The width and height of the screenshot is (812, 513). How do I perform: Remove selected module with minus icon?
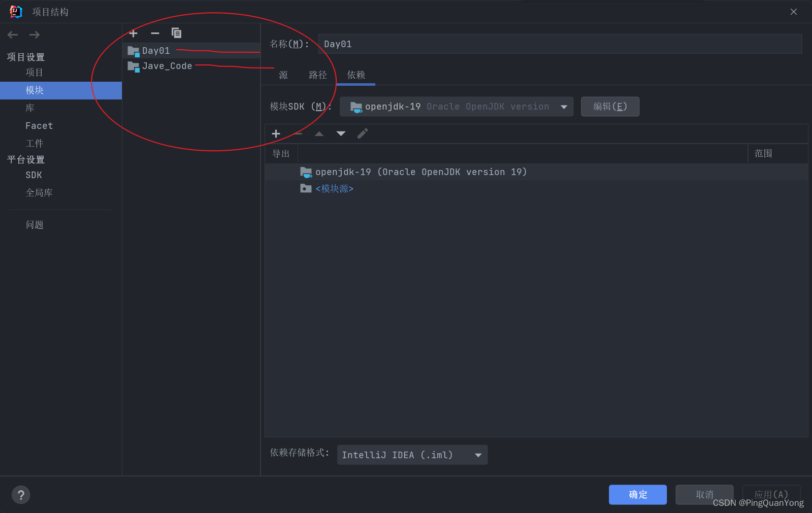tap(155, 33)
